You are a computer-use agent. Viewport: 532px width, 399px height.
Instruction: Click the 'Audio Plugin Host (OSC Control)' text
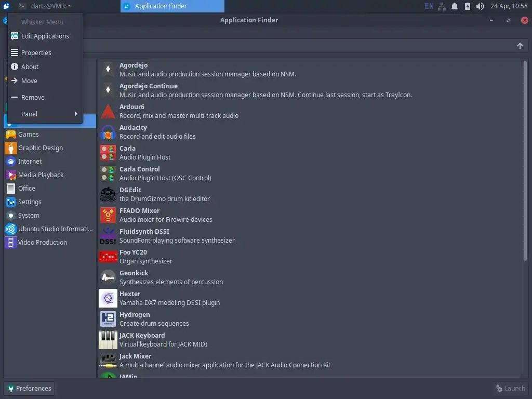(x=165, y=178)
